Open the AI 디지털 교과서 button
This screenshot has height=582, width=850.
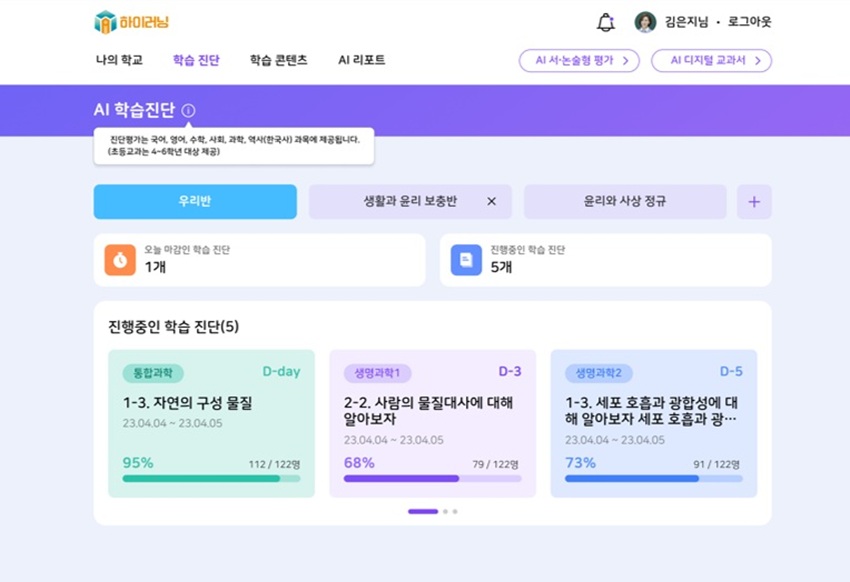711,61
